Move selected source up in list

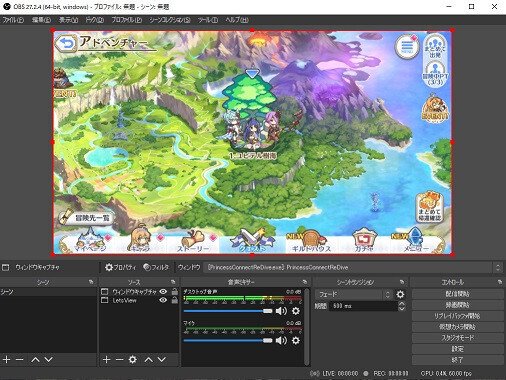[149, 360]
